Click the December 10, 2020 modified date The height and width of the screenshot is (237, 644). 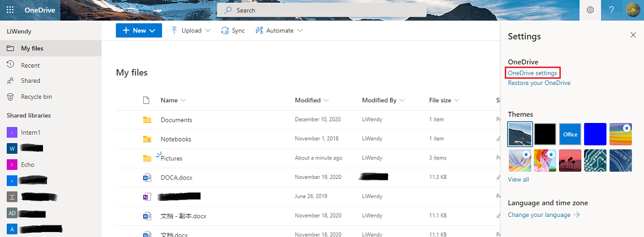coord(318,120)
